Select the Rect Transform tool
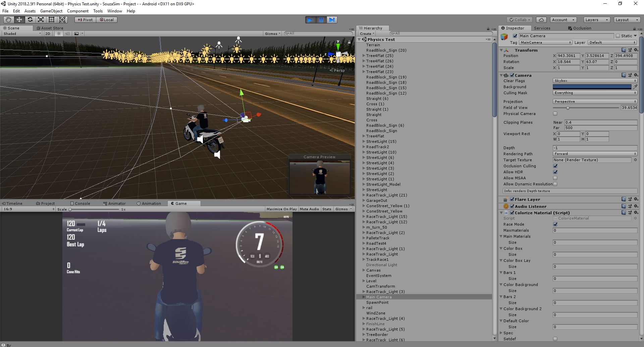The height and width of the screenshot is (347, 644). pyautogui.click(x=51, y=20)
